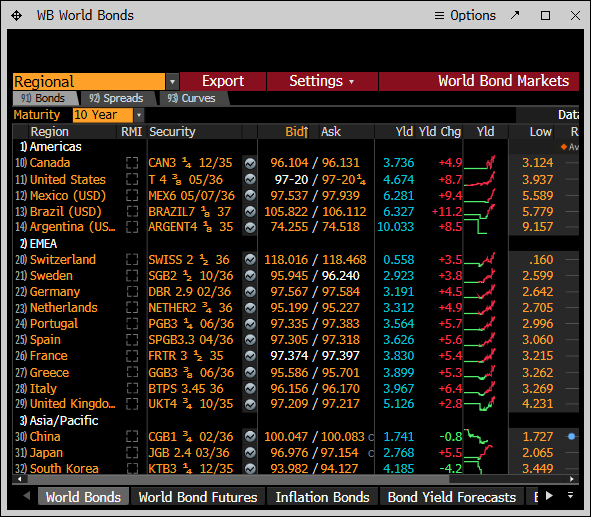
Task: Click the move/drag crosshair icon beside WB World Bonds
Action: coord(16,15)
